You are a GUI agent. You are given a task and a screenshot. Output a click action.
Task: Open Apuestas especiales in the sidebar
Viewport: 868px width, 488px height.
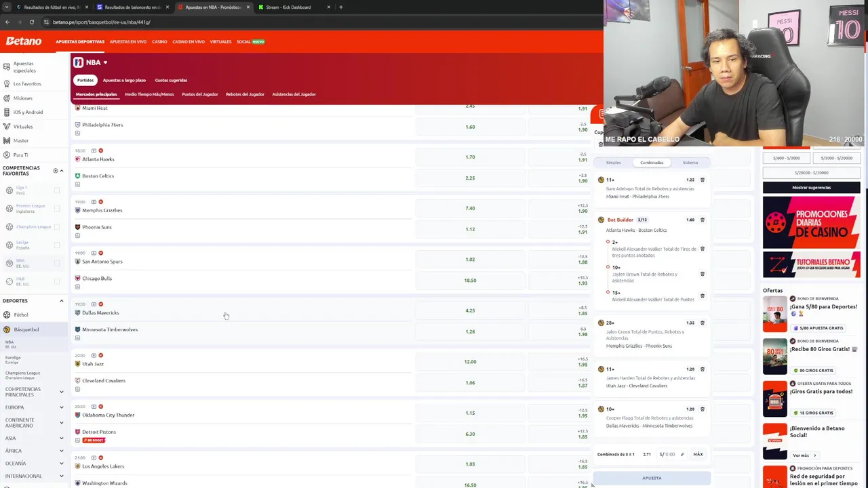tap(24, 66)
